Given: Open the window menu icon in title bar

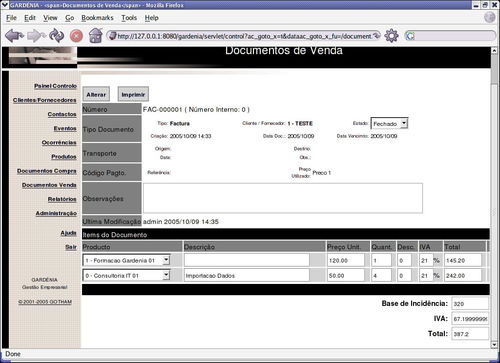Looking at the screenshot, I should click(4, 5).
